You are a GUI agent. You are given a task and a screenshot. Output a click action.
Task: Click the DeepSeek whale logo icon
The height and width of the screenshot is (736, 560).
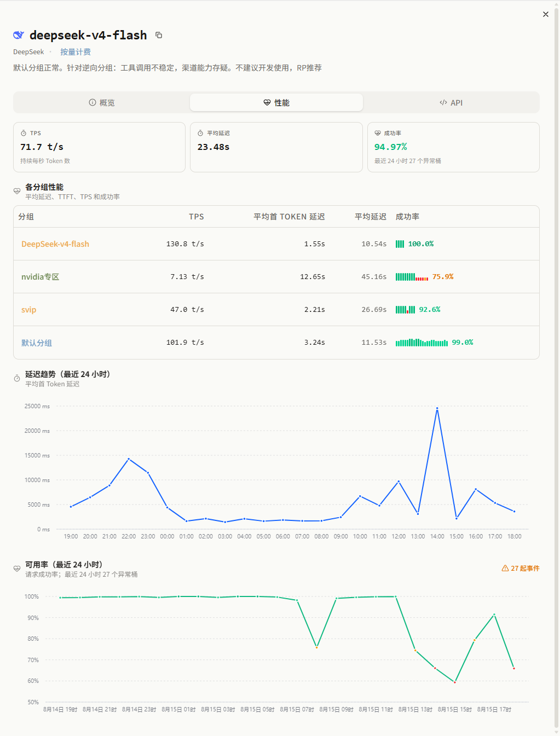click(x=19, y=35)
